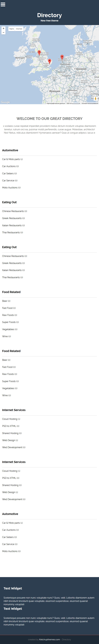Click the map marker near Manchester
This screenshot has width=99, height=644.
click(39, 53)
